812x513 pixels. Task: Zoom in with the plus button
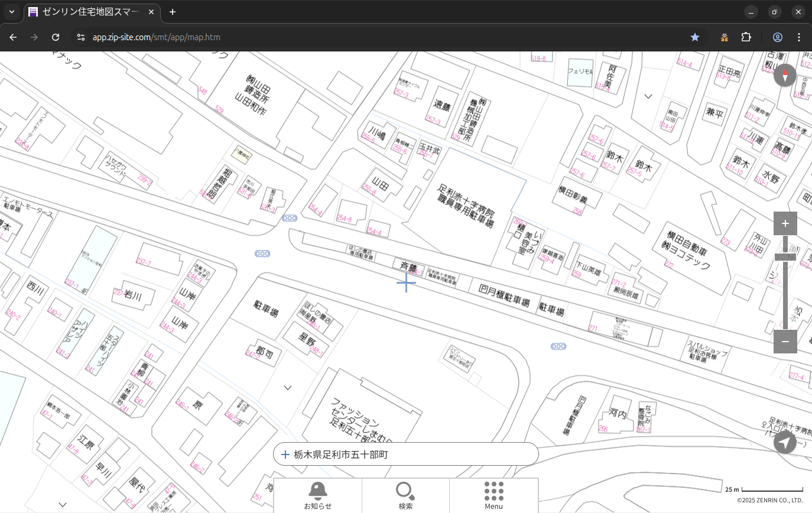click(785, 223)
